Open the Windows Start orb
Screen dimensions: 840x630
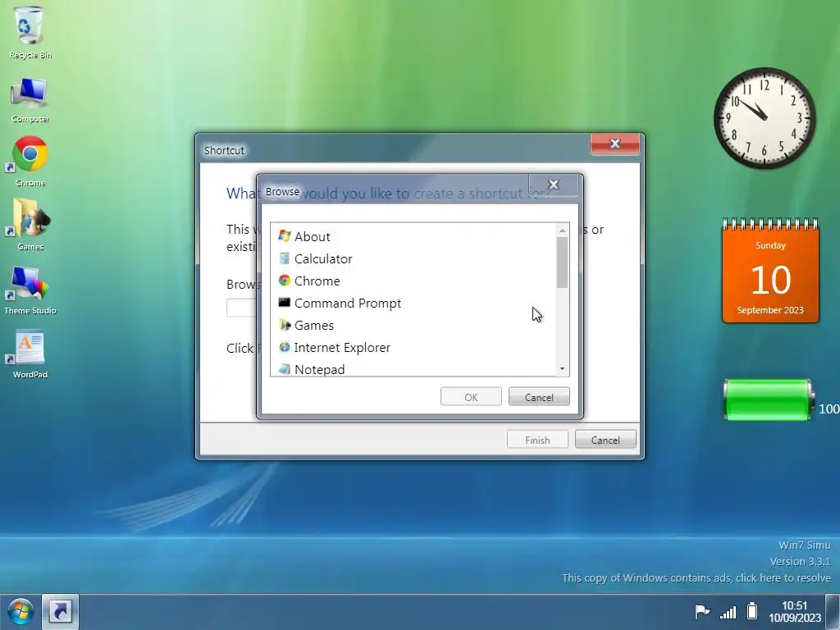21,611
